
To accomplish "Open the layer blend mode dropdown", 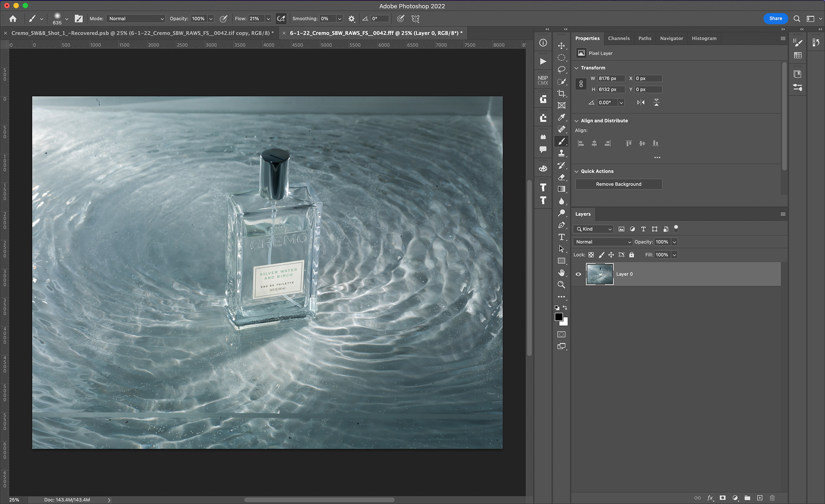I will coord(603,242).
